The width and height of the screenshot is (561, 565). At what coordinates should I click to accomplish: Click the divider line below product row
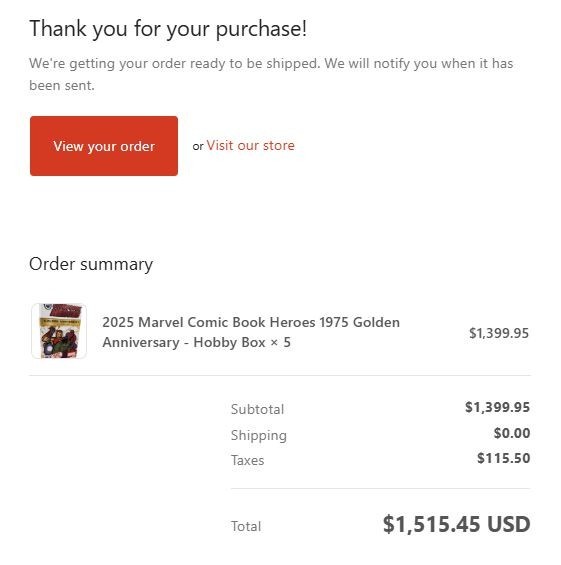click(x=280, y=375)
